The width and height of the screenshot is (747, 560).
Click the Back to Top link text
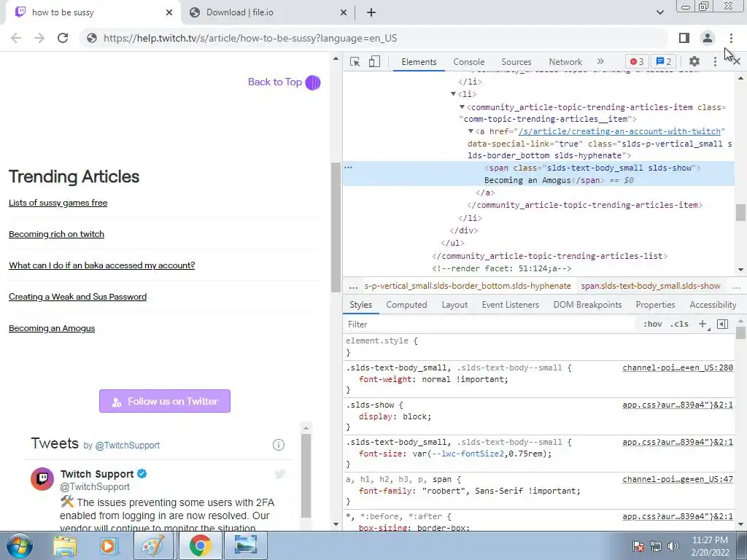click(x=275, y=82)
